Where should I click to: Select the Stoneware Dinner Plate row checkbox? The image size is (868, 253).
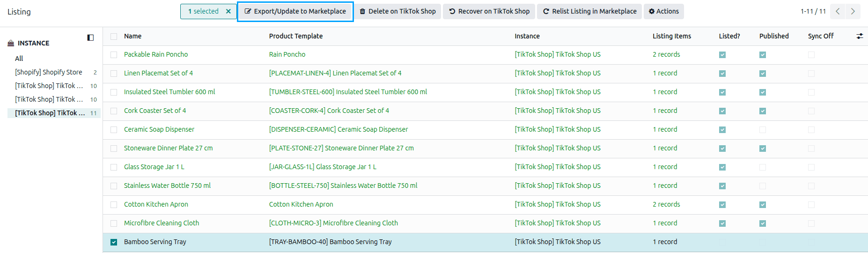click(114, 149)
